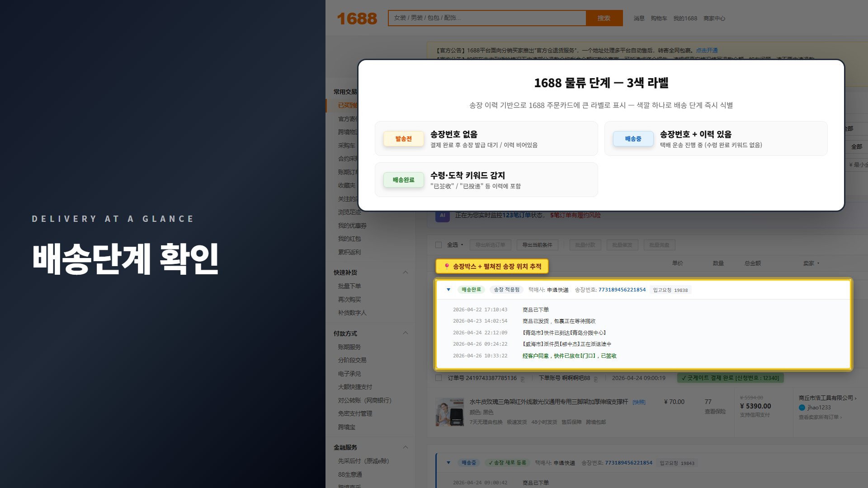Screen dimensions: 868x488
Task: Open the 点击开通 link in the announcement
Action: point(707,50)
